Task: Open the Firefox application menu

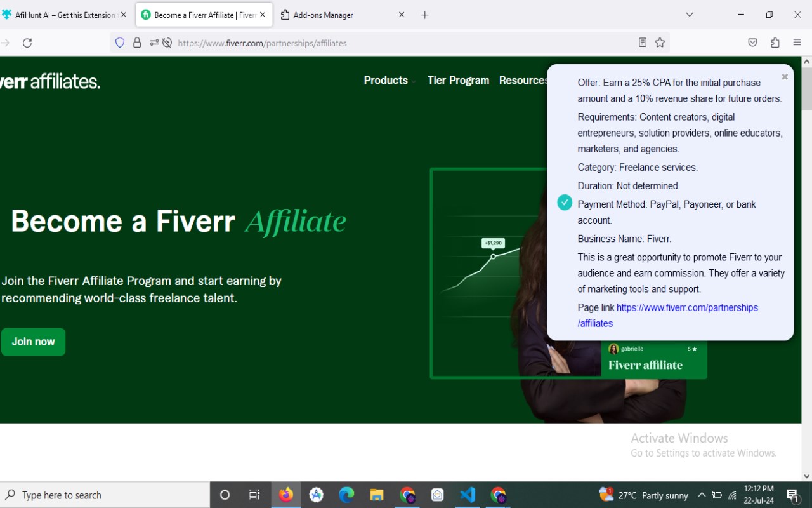Action: point(797,43)
